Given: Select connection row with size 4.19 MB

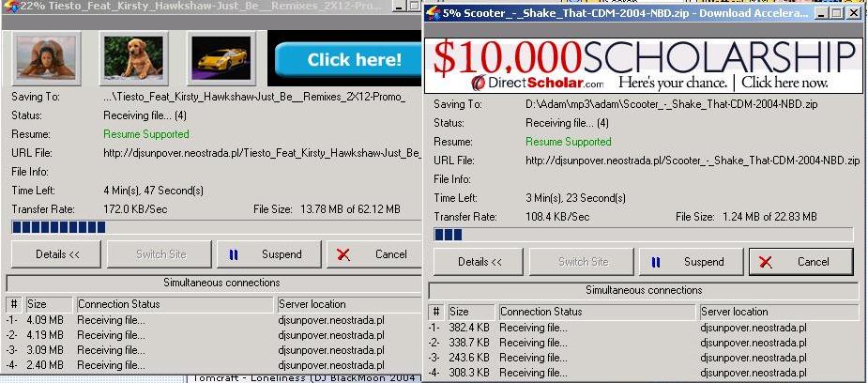Looking at the screenshot, I should click(x=213, y=335).
